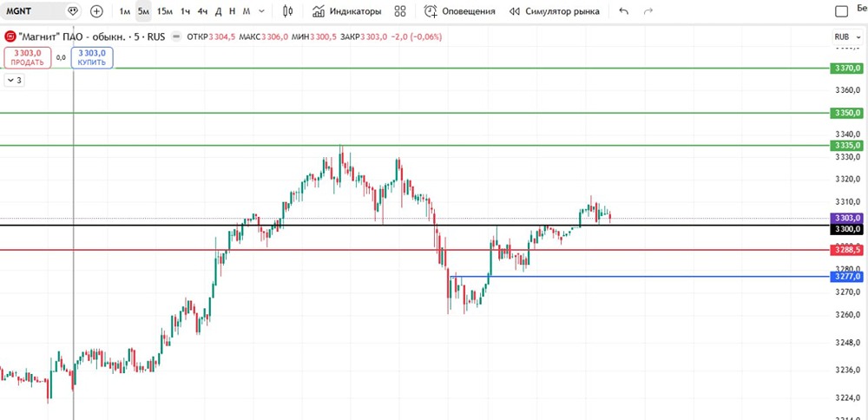Select the 4ч timeframe
Screen dimensions: 868x420
[203, 11]
